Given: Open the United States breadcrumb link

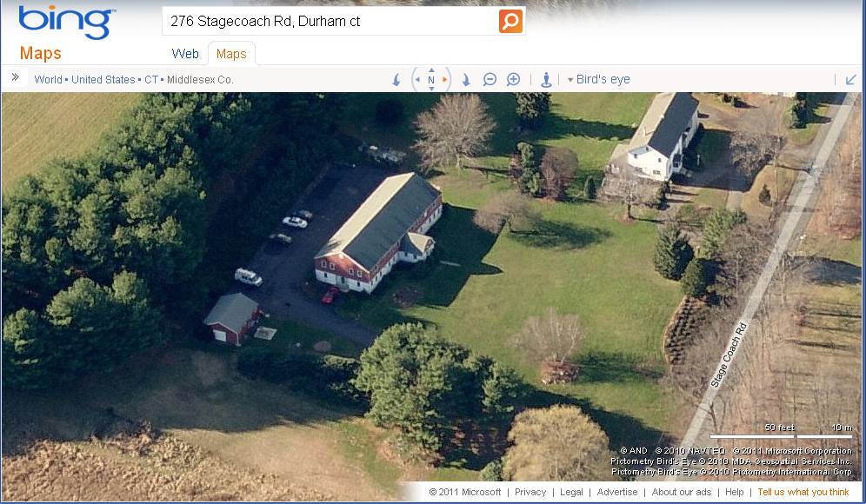Looking at the screenshot, I should coord(103,79).
